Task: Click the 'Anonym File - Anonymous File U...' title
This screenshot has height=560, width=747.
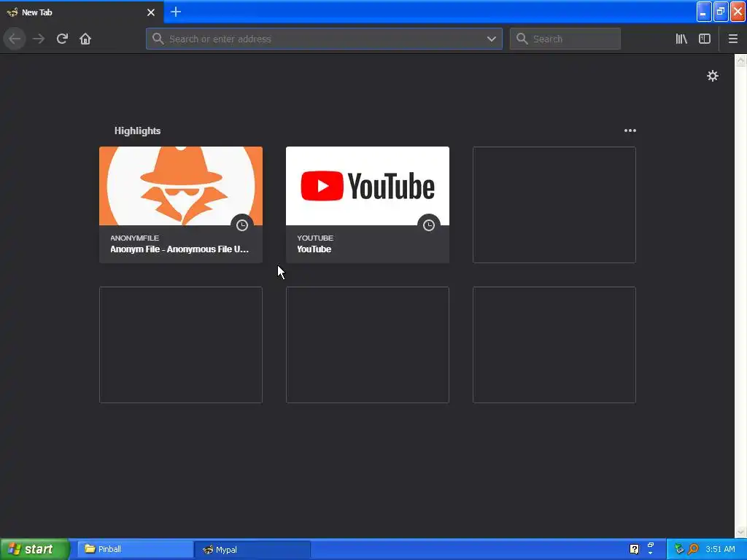Action: point(179,249)
